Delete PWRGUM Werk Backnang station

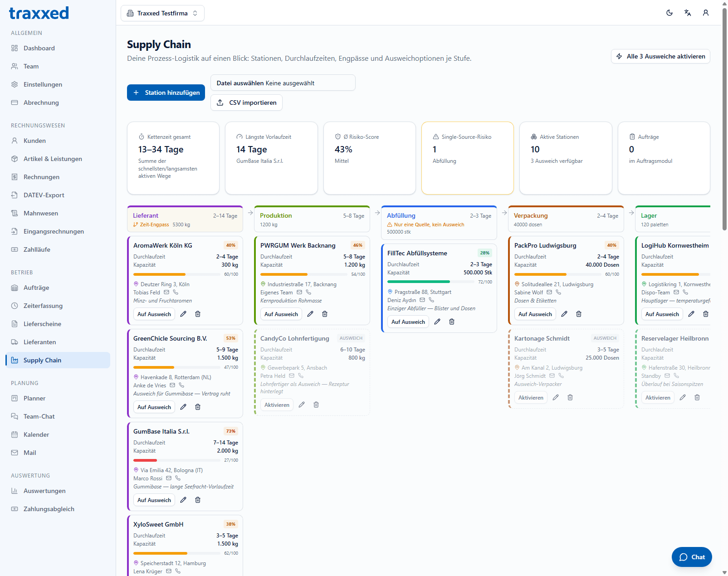tap(325, 314)
